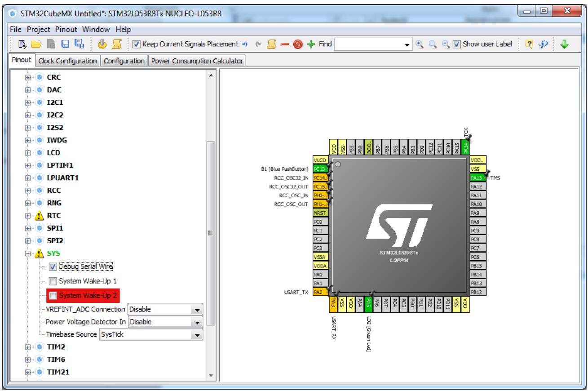Open the Power Consumption Calculator tab
This screenshot has width=588, height=391.
tap(197, 61)
